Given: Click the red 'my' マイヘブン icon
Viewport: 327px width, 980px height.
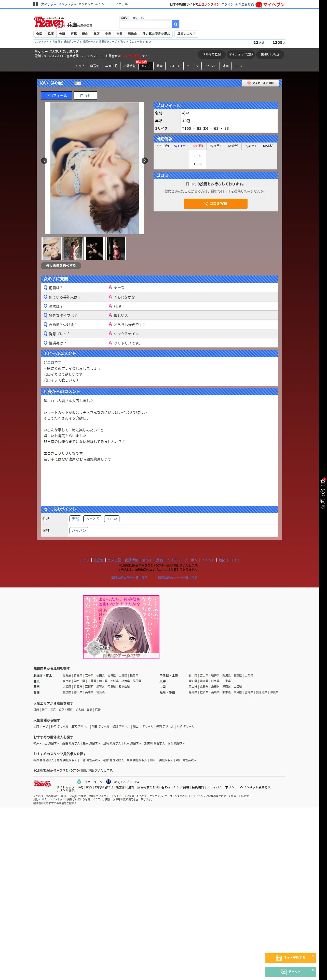Looking at the screenshot, I should coord(259,5).
